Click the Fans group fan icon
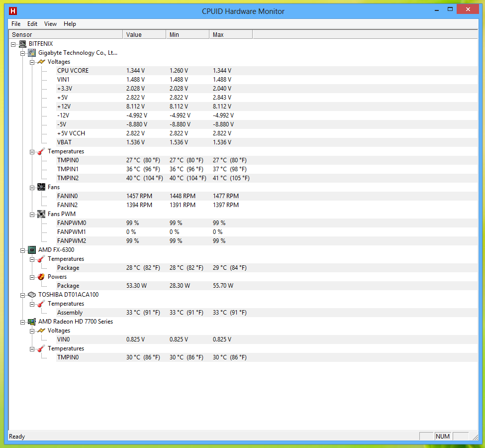 (41, 187)
